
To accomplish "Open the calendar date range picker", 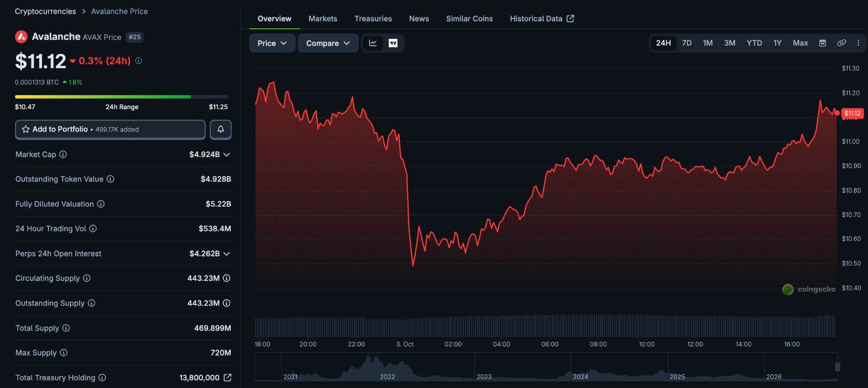I will (x=822, y=43).
